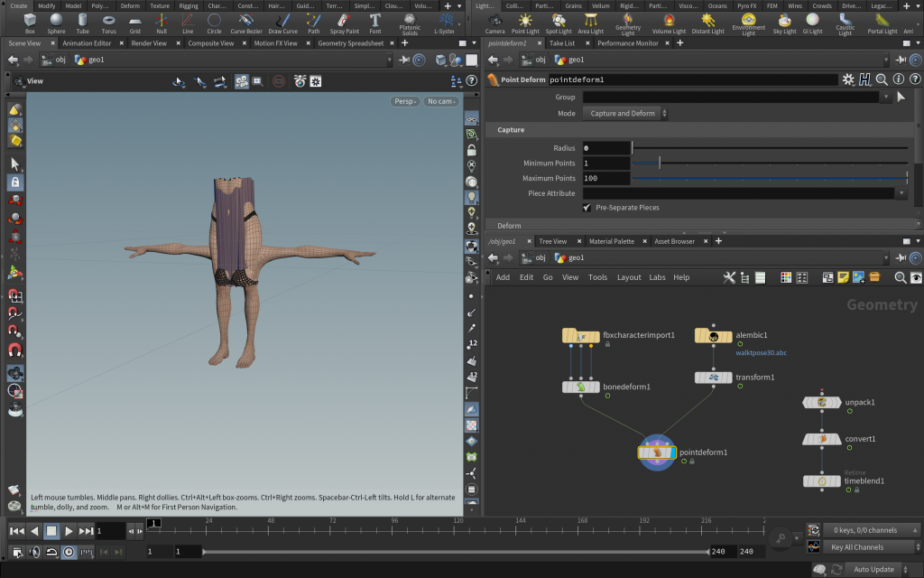Image resolution: width=924 pixels, height=578 pixels.
Task: Open the Tools menu in network editor
Action: (597, 277)
